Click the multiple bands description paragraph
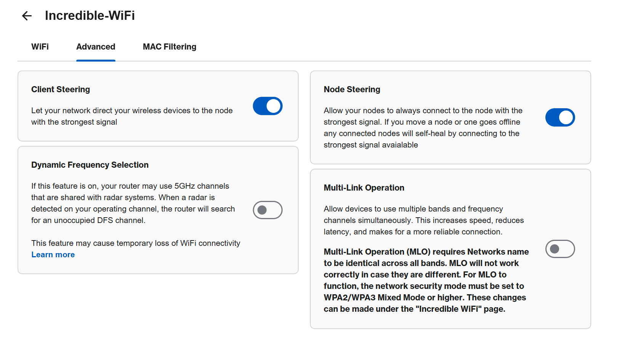The height and width of the screenshot is (364, 622). [424, 220]
